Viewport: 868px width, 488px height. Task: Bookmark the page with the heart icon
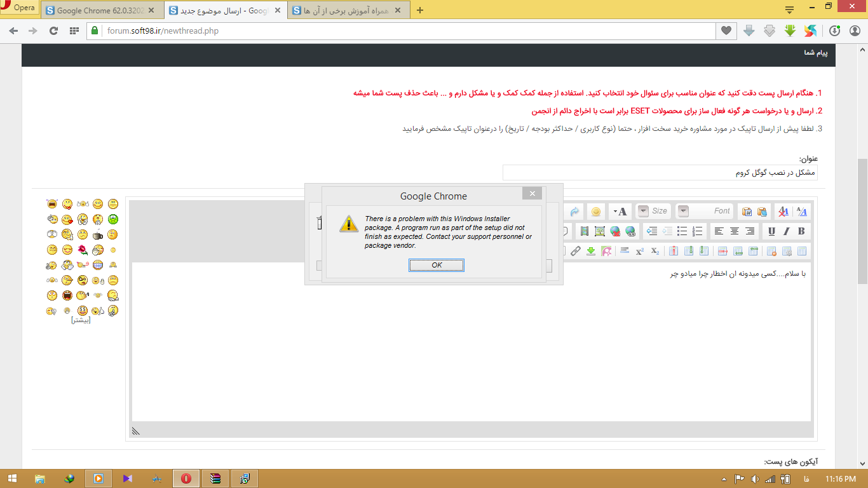[726, 30]
